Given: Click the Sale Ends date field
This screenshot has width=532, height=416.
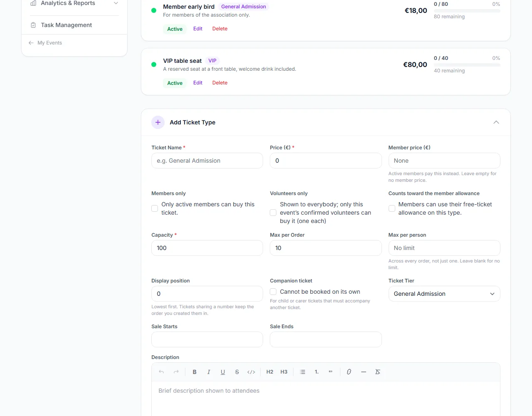Looking at the screenshot, I should [x=326, y=339].
